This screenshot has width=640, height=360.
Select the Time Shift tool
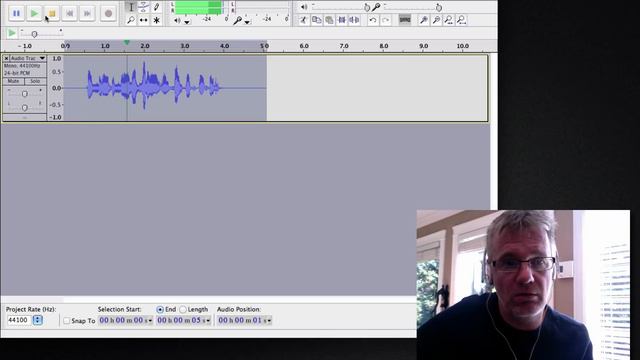144,20
